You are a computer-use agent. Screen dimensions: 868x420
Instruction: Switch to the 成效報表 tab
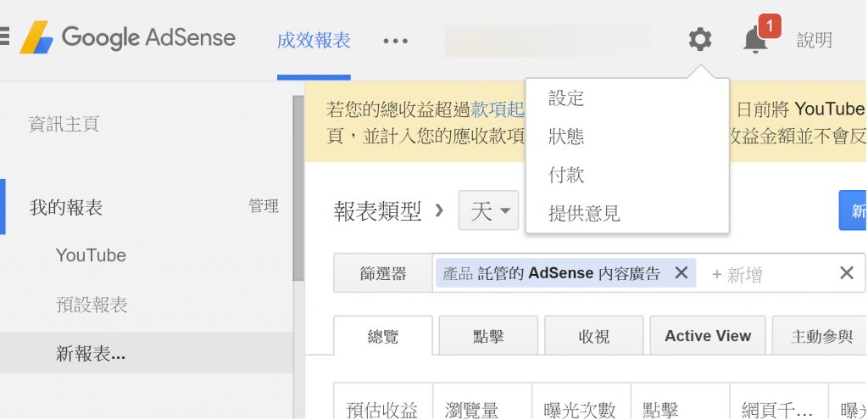(314, 41)
